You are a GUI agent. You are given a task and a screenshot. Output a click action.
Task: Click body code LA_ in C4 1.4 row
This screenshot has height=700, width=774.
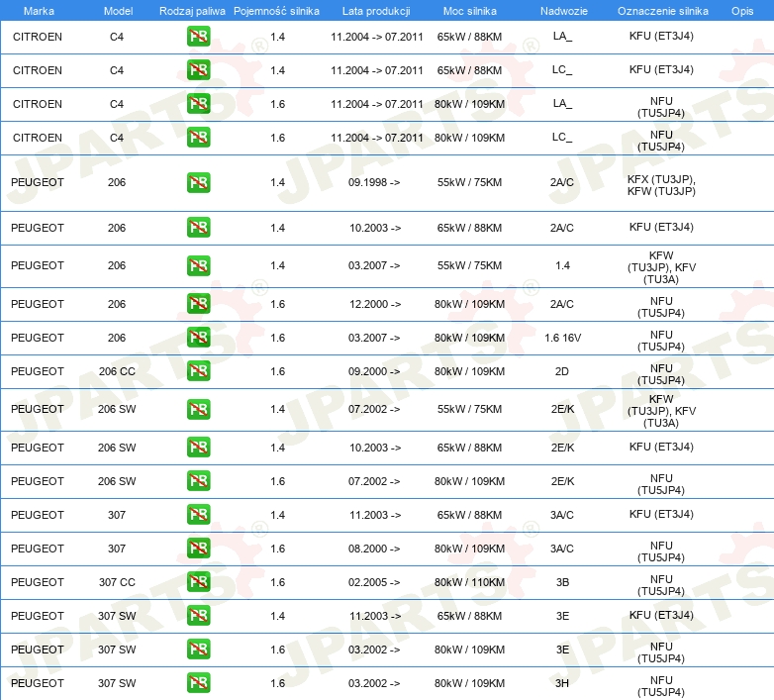(x=562, y=36)
